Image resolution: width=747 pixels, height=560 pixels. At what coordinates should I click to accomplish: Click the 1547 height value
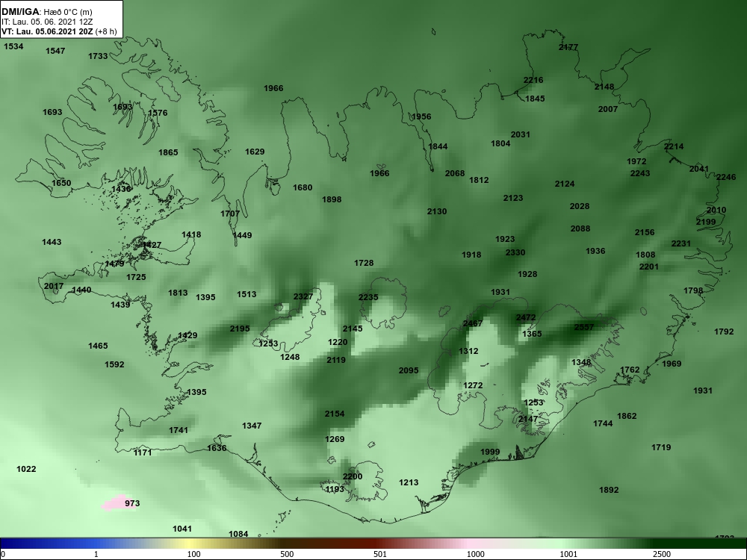[55, 51]
